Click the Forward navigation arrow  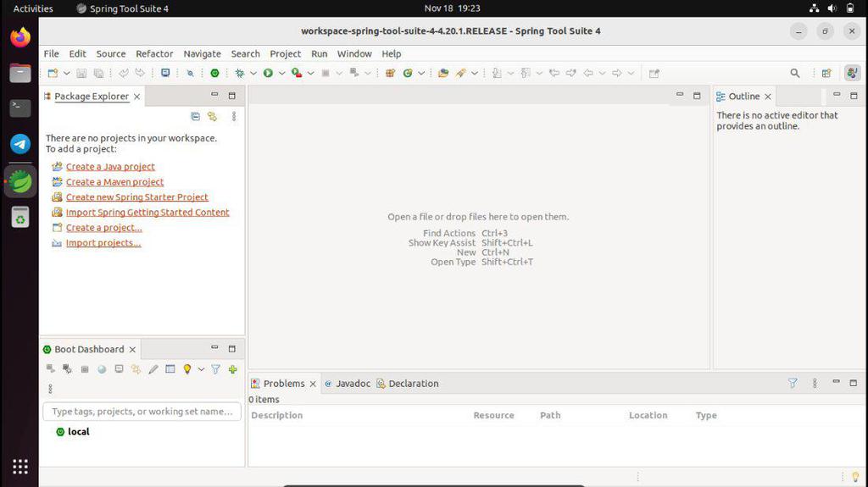click(x=617, y=73)
